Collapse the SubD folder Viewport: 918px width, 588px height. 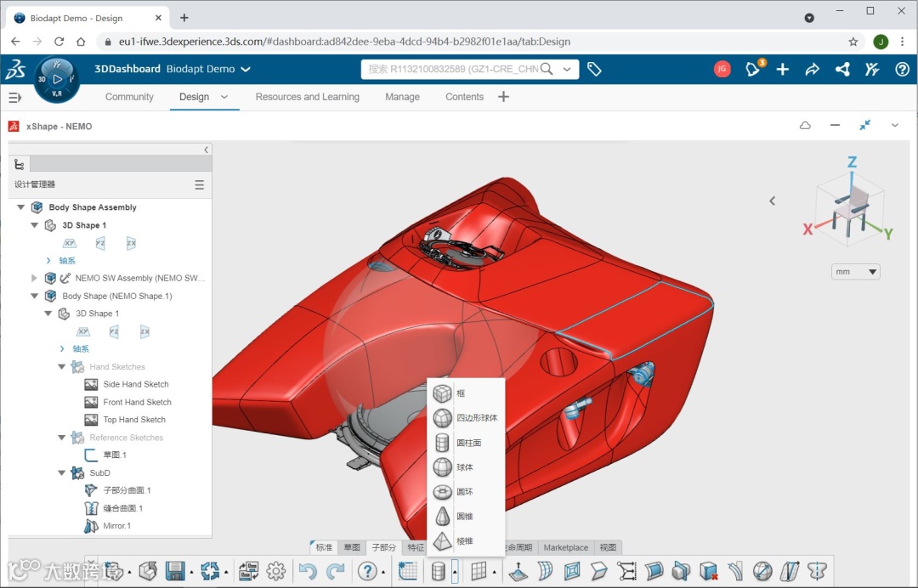tap(61, 472)
